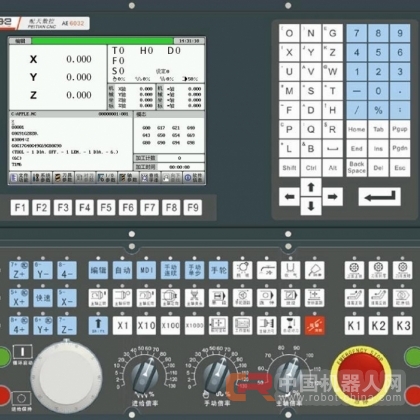Click the K2 custom key
This screenshot has height=420, width=420.
(378, 325)
